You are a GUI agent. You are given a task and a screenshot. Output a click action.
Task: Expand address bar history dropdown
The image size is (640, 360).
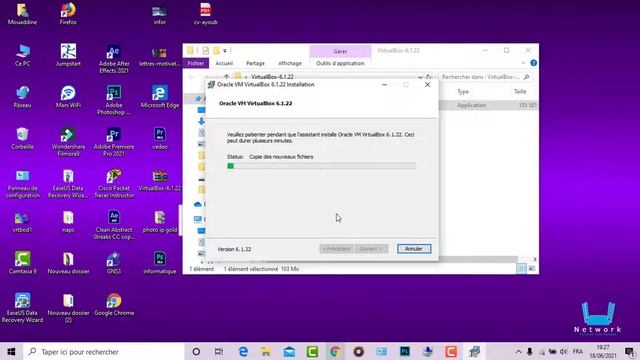click(x=420, y=77)
